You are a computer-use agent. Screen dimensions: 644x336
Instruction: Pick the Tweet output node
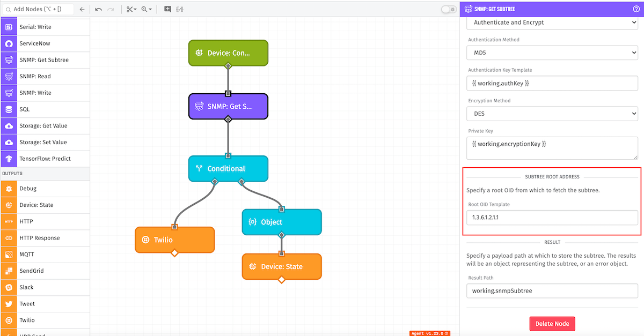pyautogui.click(x=45, y=304)
